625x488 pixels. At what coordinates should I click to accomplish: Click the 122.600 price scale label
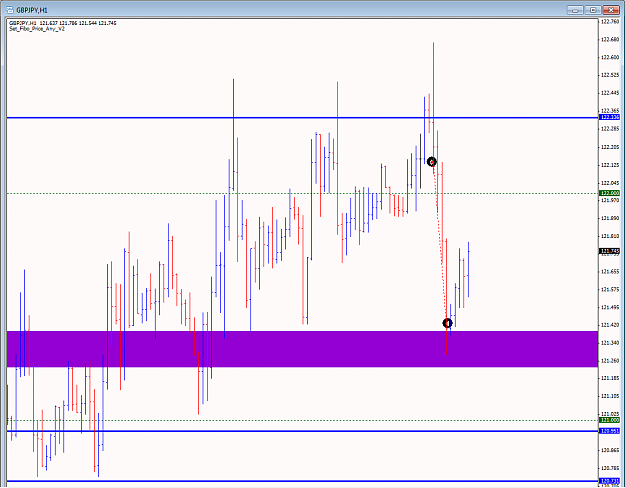tap(610, 57)
